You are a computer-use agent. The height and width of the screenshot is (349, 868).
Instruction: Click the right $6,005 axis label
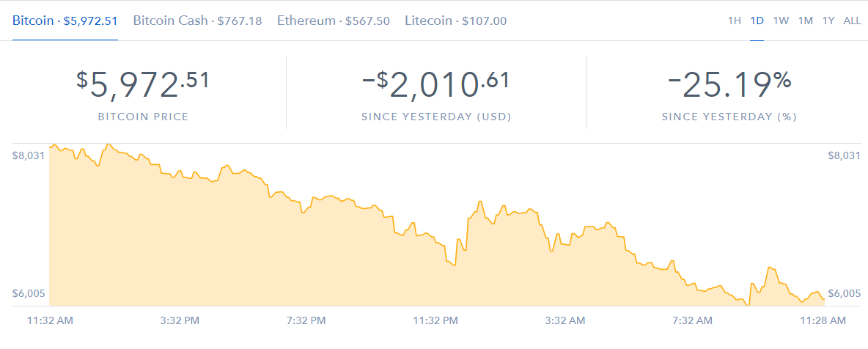(844, 293)
